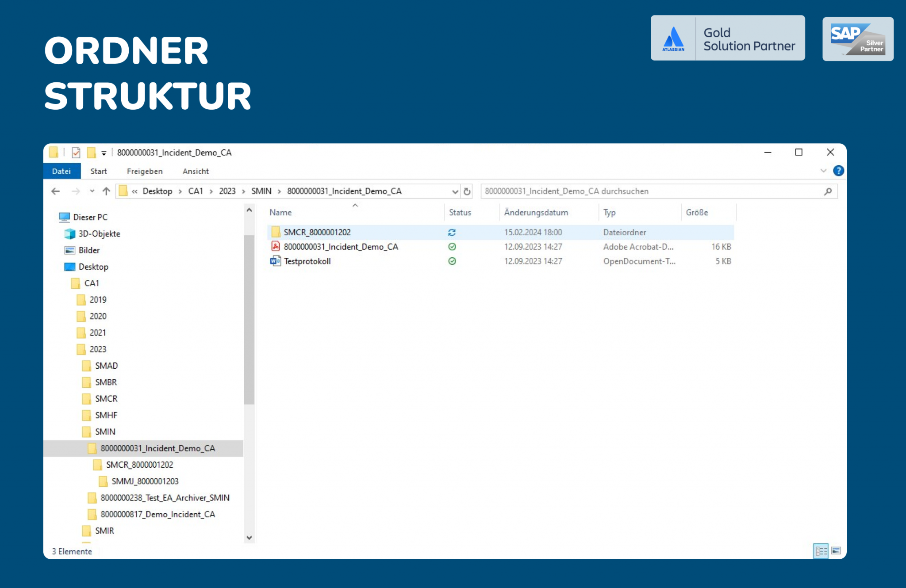Select the SMCR folder in the tree
The image size is (906, 588).
point(106,399)
